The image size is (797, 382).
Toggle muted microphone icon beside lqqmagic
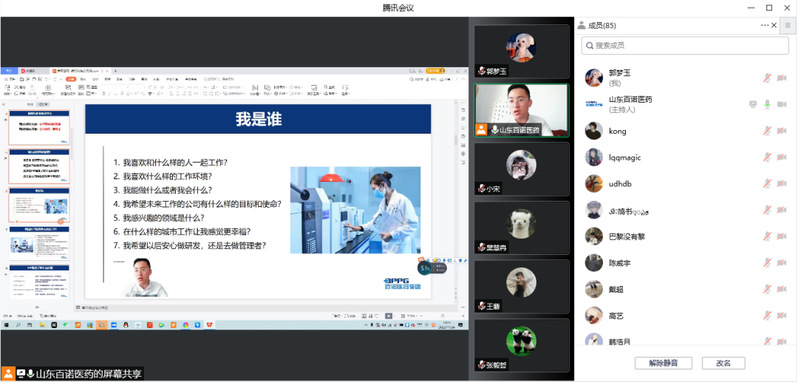click(x=768, y=157)
